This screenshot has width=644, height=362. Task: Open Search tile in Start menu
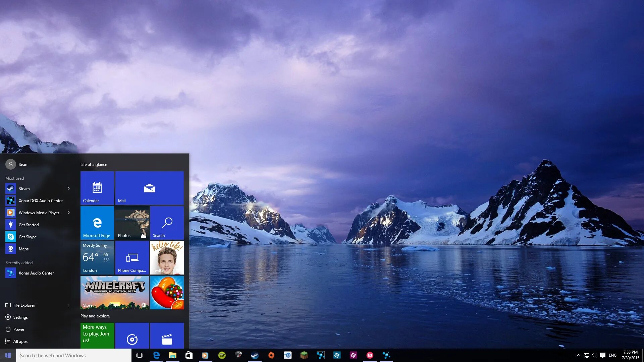(x=167, y=223)
